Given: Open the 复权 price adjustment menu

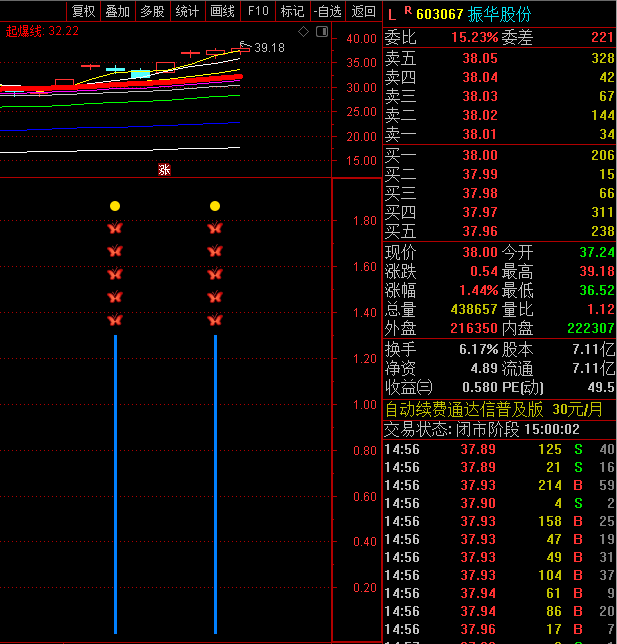Looking at the screenshot, I should (83, 11).
